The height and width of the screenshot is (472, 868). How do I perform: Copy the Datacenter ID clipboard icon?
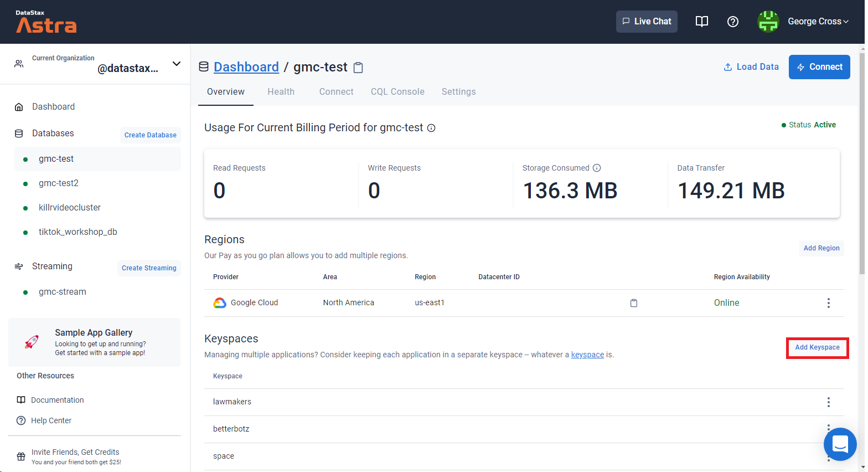pyautogui.click(x=634, y=303)
